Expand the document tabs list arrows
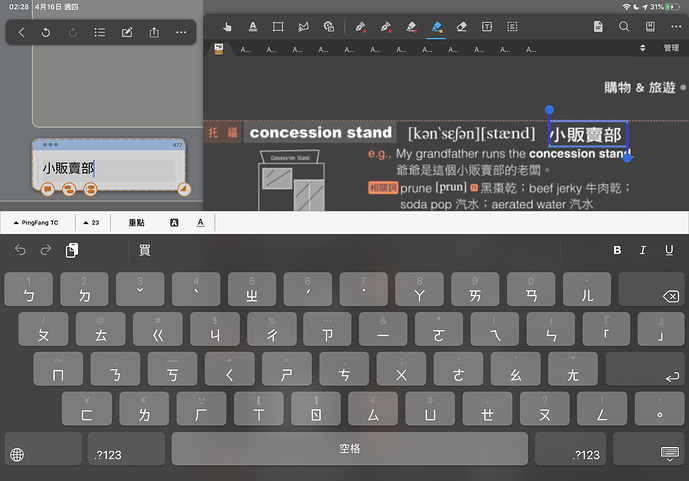Viewport: 689px width, 481px height. point(643,48)
